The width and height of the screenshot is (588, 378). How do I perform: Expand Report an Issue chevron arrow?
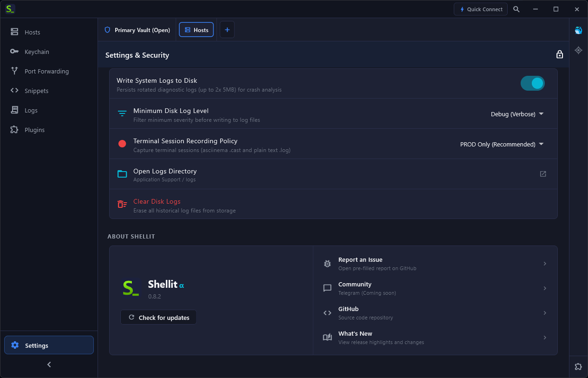[545, 264]
